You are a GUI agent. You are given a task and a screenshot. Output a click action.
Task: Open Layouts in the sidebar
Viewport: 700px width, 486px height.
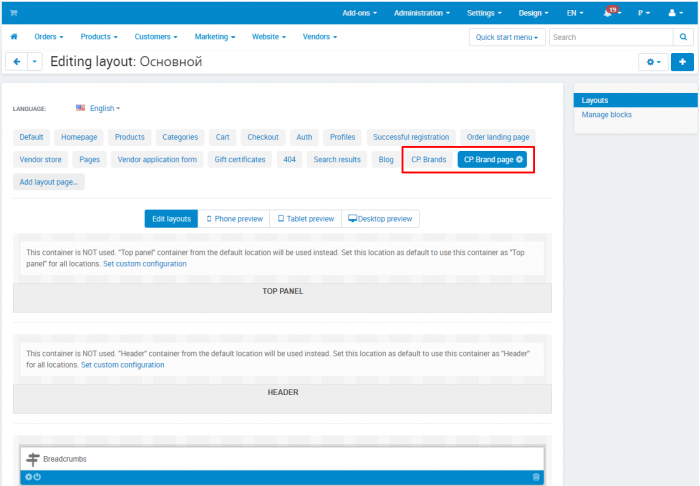[x=636, y=100]
